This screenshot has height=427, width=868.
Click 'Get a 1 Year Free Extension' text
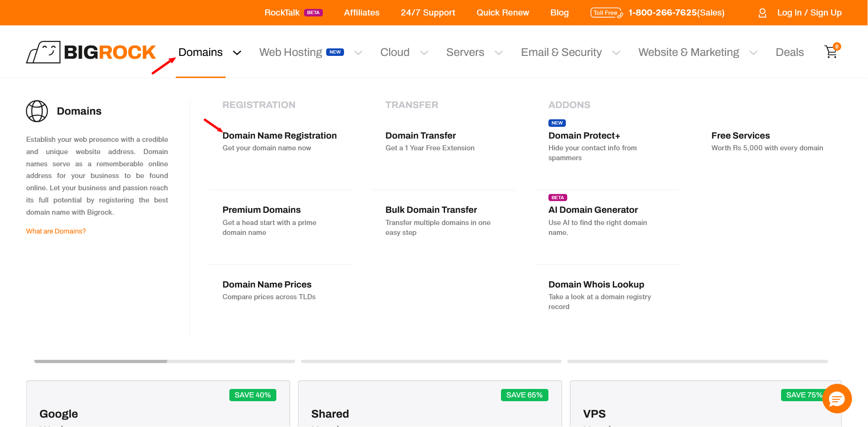[430, 148]
